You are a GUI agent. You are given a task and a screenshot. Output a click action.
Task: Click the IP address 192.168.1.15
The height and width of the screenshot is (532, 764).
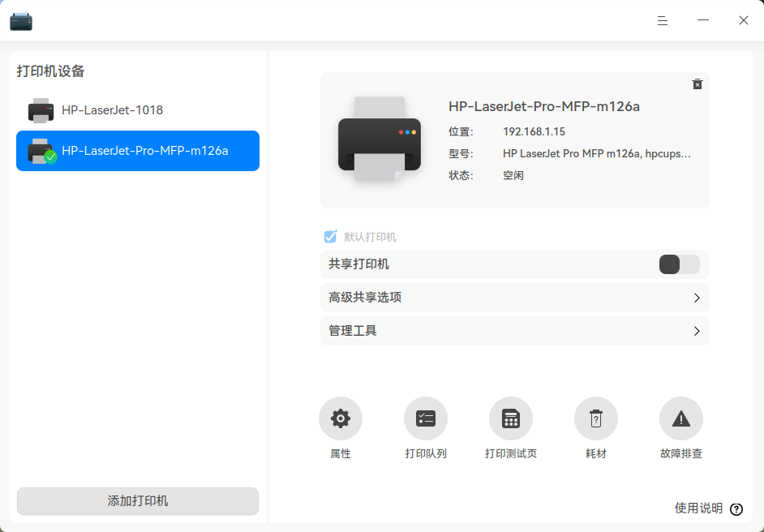[534, 131]
